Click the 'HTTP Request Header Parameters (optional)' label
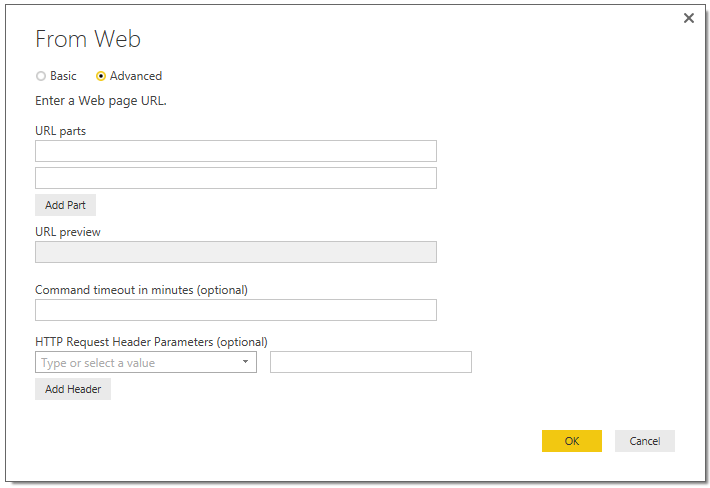Image resolution: width=710 pixels, height=488 pixels. point(151,342)
